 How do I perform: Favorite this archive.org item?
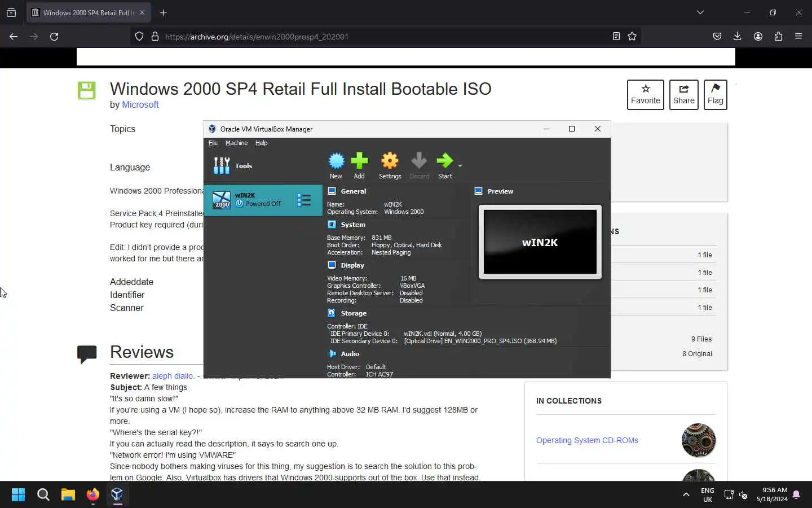coord(646,95)
